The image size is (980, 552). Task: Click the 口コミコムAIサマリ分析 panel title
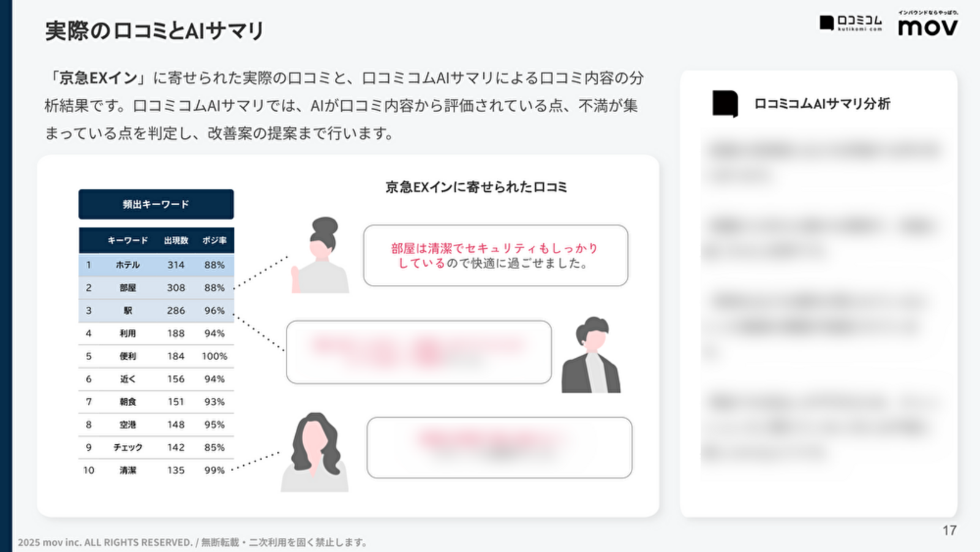[x=822, y=104]
